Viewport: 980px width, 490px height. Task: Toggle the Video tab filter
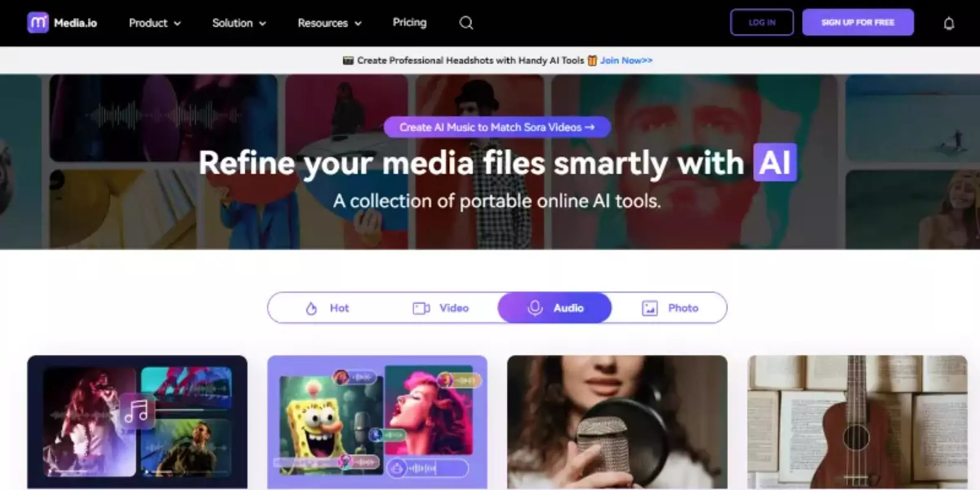440,307
